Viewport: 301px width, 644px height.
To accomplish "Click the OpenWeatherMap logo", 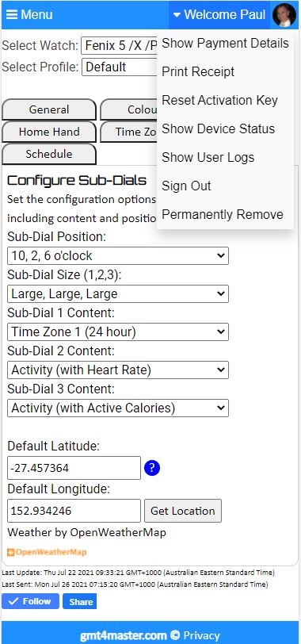I will [x=48, y=552].
